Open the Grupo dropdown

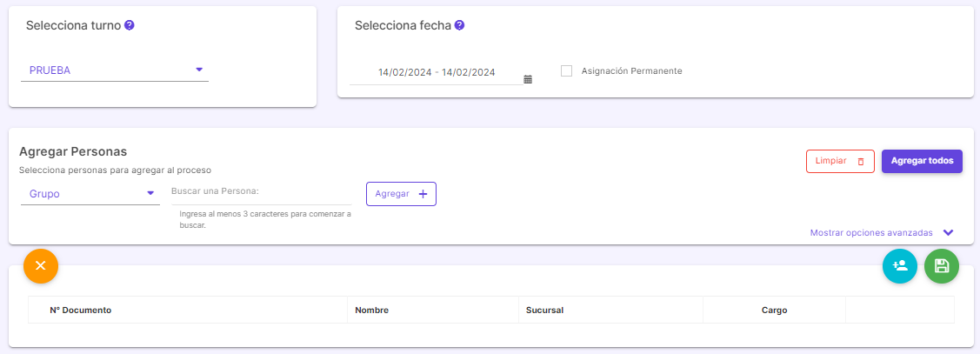90,194
